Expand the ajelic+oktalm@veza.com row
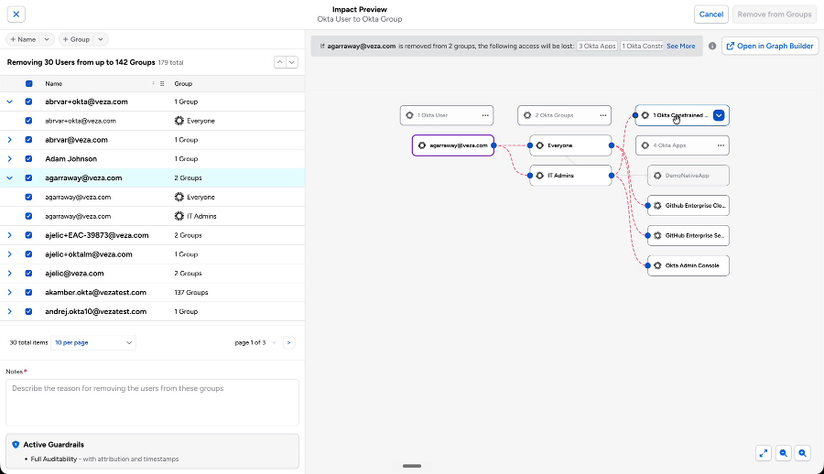 point(9,254)
